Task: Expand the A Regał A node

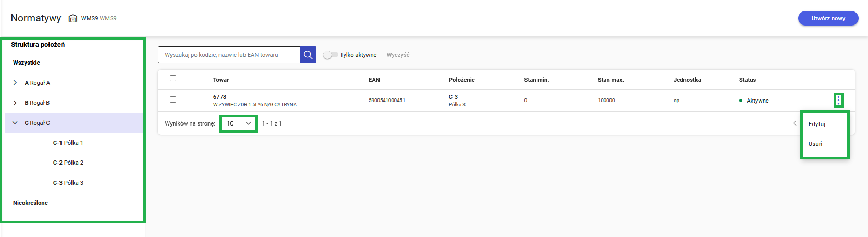Action: click(15, 83)
